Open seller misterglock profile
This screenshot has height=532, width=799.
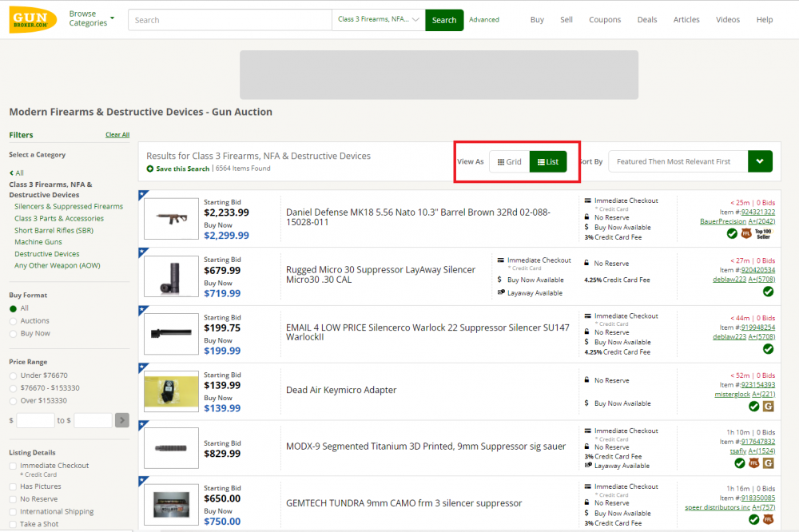732,394
